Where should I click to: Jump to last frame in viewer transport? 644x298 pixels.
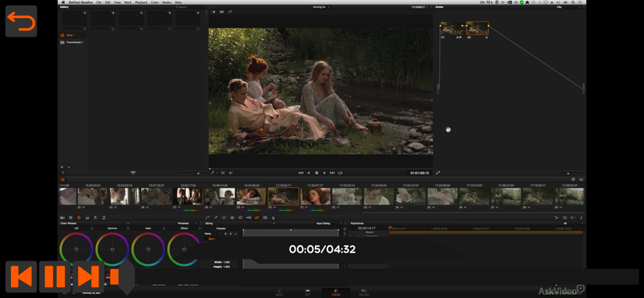pos(332,173)
